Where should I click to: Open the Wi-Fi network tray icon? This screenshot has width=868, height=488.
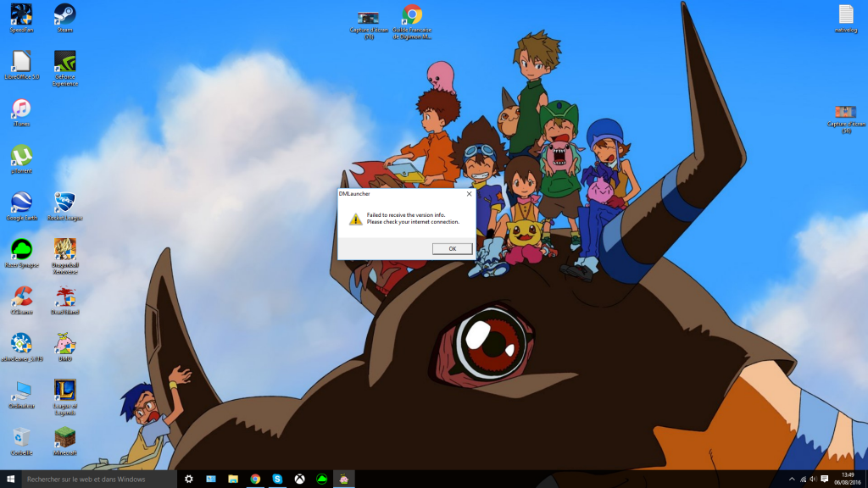click(803, 480)
